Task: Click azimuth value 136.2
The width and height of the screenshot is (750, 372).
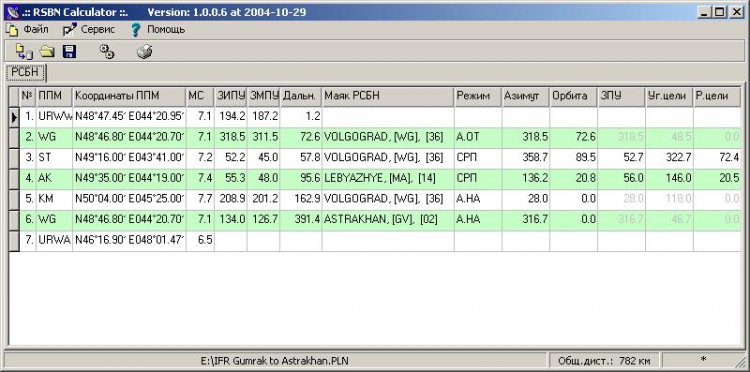Action: (x=525, y=178)
